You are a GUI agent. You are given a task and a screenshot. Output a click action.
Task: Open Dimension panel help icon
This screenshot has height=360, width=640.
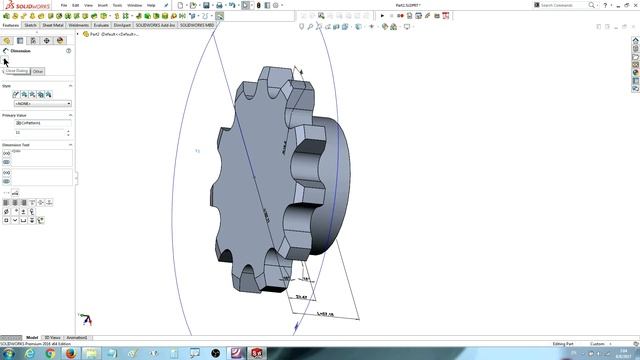coord(69,51)
